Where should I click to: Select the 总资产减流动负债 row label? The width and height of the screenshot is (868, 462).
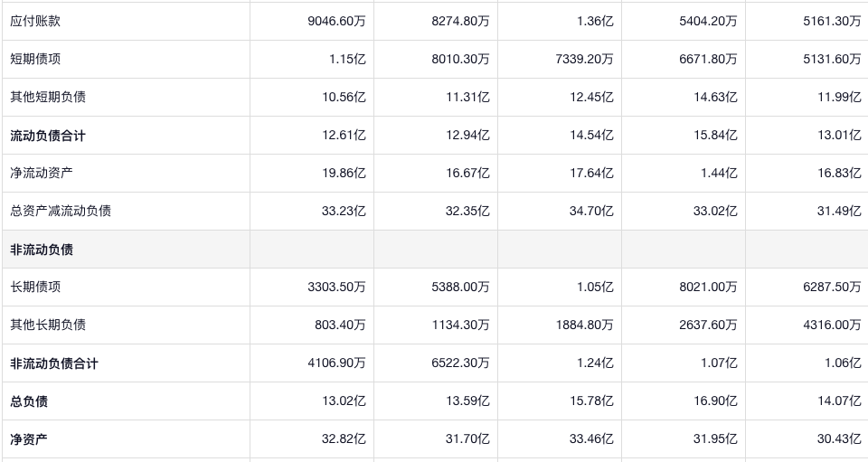(x=61, y=211)
